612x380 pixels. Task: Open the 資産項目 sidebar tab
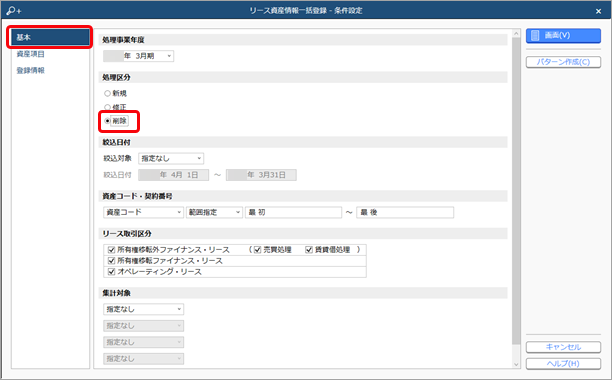point(30,54)
